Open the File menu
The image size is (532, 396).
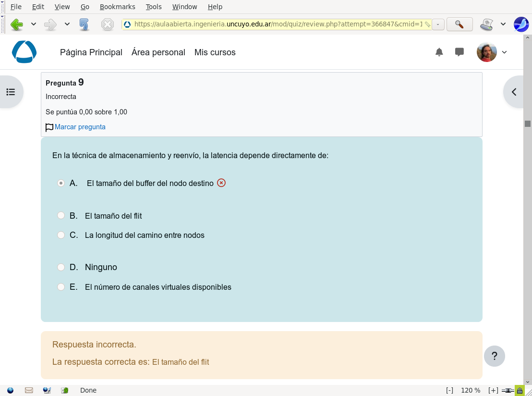pyautogui.click(x=16, y=7)
